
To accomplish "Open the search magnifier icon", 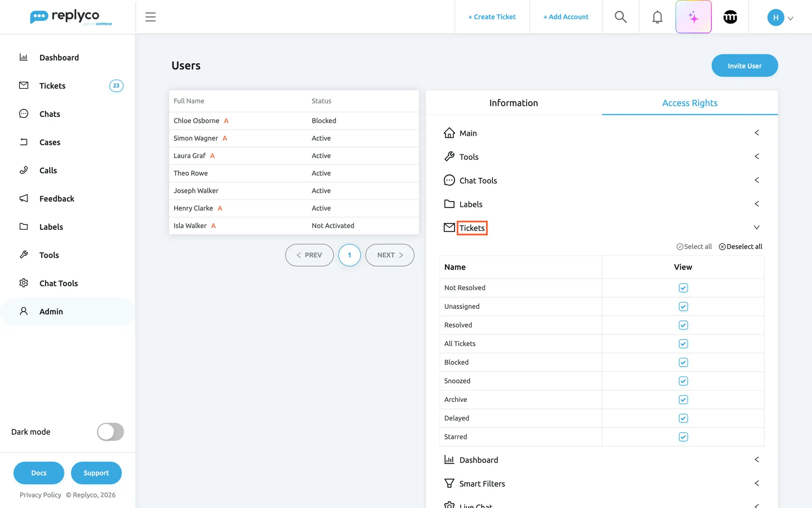I will point(621,17).
